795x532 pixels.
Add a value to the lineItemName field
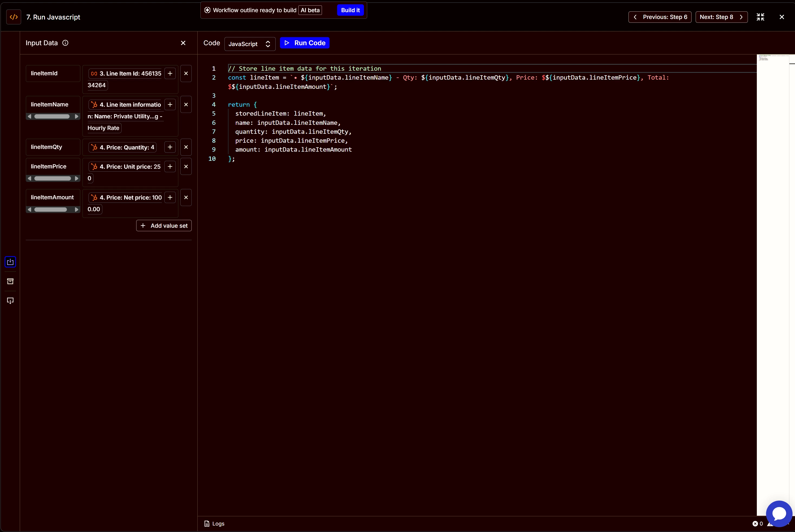pyautogui.click(x=170, y=105)
